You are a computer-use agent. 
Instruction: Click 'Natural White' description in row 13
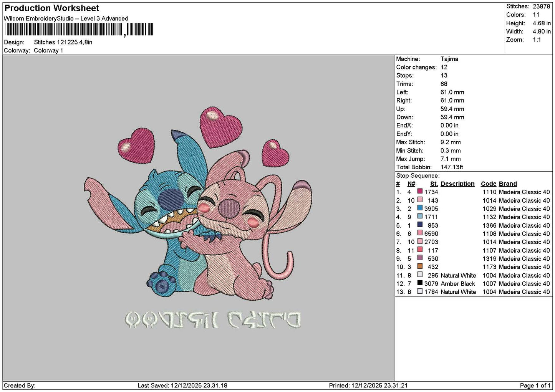458,292
